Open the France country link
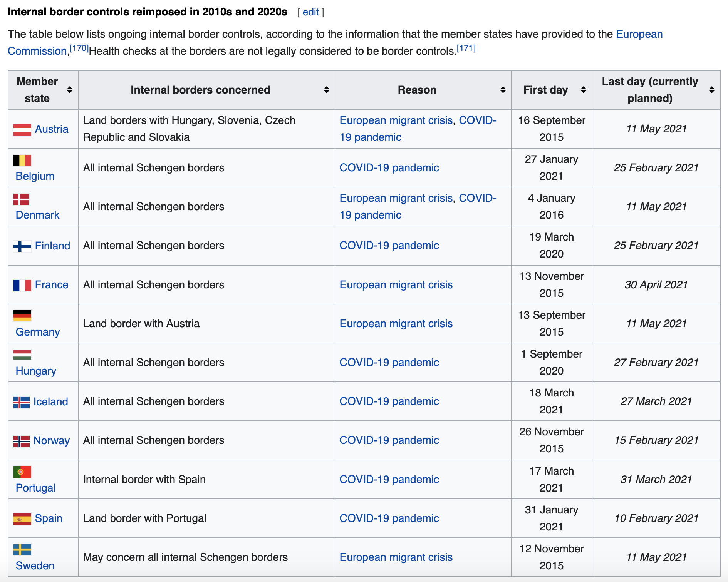The height and width of the screenshot is (582, 728). pos(52,285)
